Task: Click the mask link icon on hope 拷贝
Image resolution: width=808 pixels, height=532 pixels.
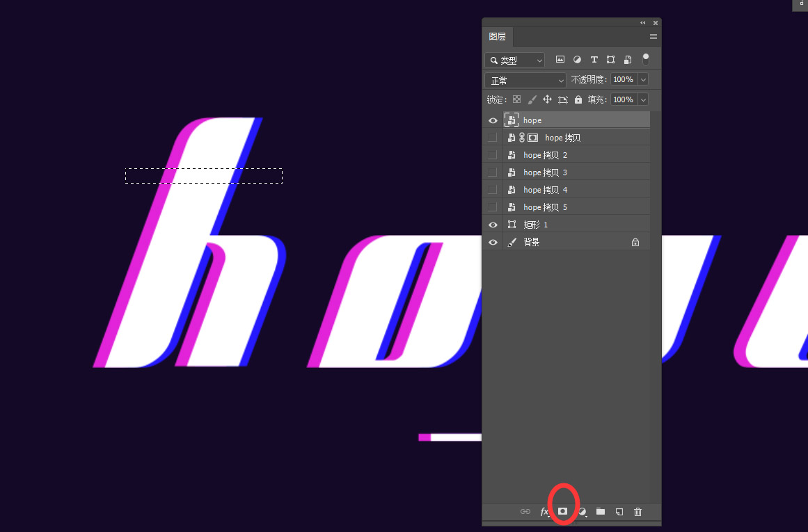Action: pos(522,138)
